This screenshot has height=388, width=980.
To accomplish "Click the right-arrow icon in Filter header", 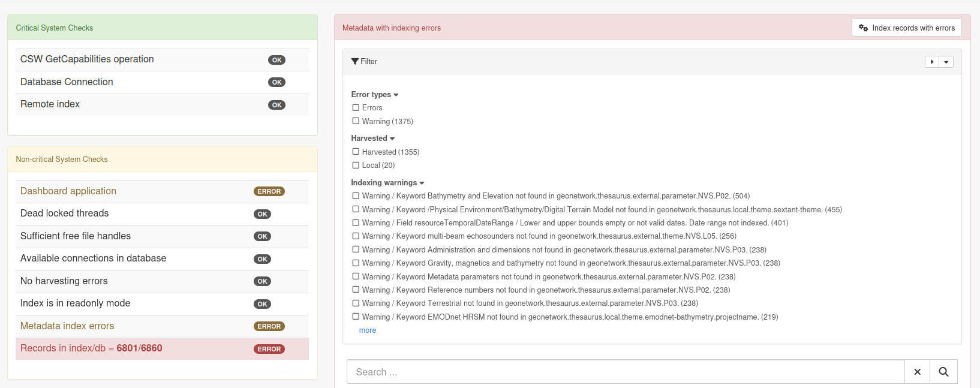I will click(932, 62).
